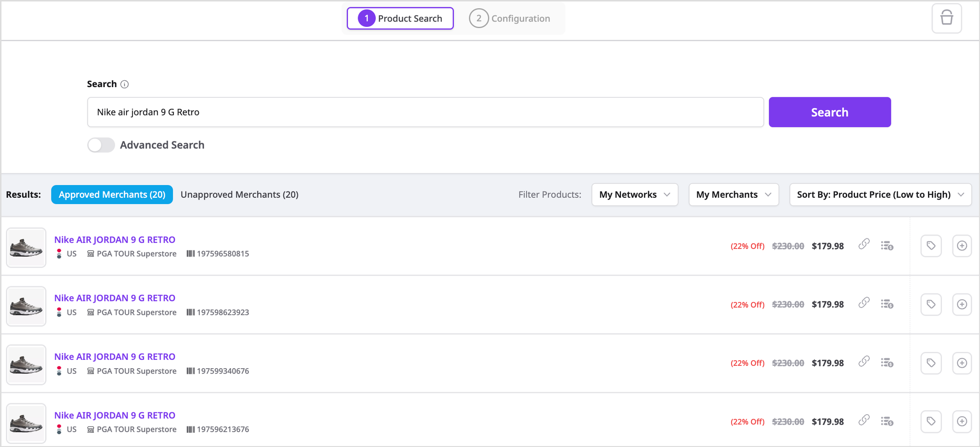Screen dimensions: 980x447
Task: Open Nike AIR JORDAN link for 197599340676
Action: [x=115, y=356]
